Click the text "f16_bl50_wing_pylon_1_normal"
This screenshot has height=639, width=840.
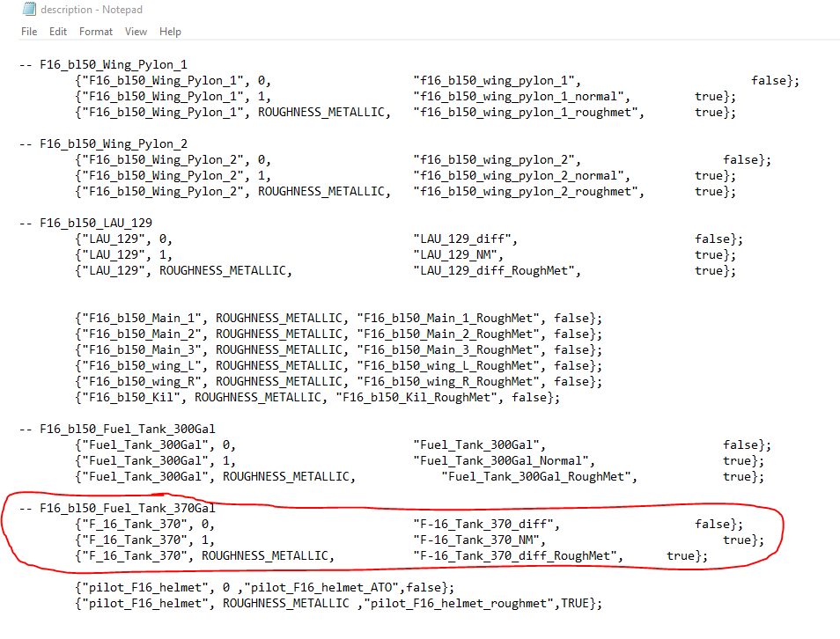tap(519, 97)
